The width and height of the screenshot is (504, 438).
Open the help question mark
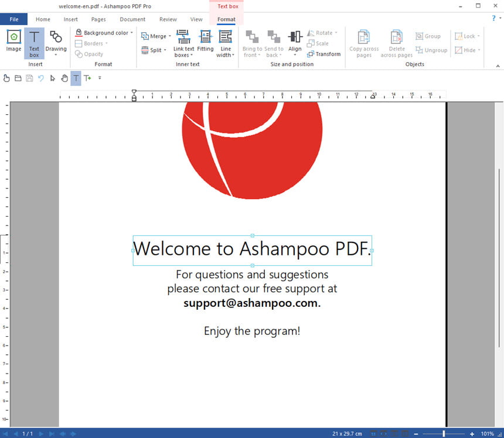click(x=493, y=18)
